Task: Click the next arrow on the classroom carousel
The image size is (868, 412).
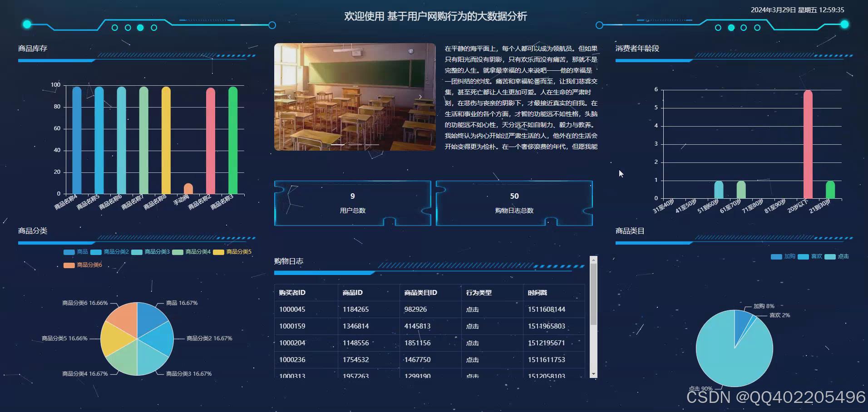Action: pyautogui.click(x=420, y=96)
